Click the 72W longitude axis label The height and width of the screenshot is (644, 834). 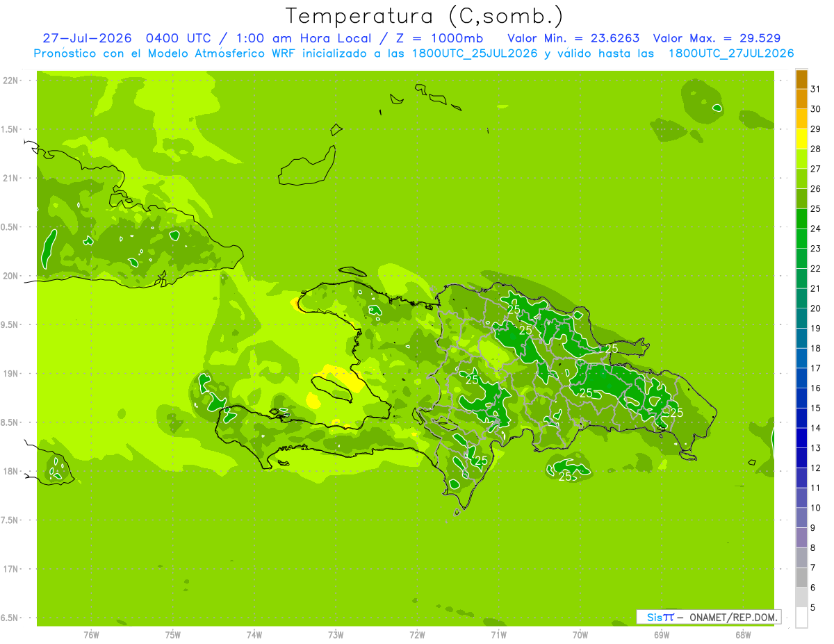click(x=417, y=635)
